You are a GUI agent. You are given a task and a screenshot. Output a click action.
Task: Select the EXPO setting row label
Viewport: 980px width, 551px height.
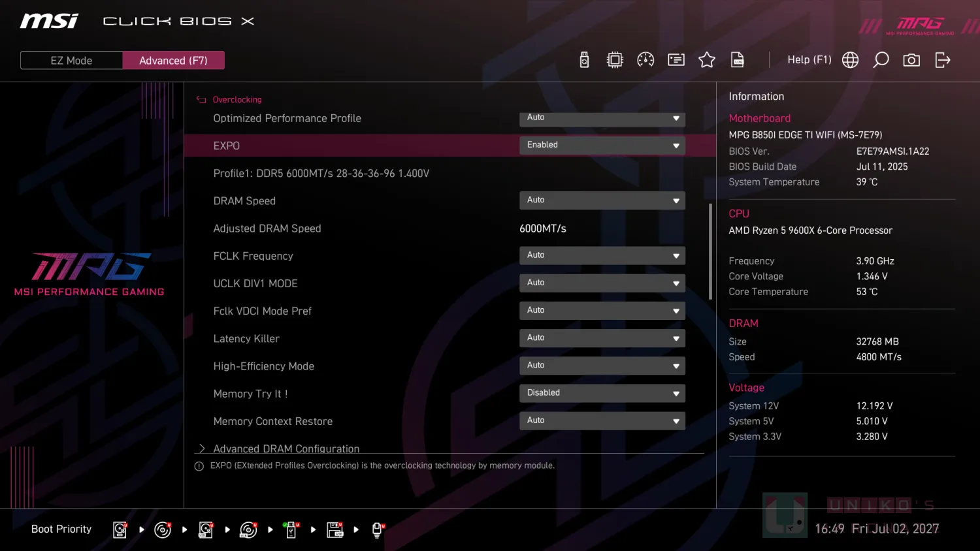(x=227, y=146)
